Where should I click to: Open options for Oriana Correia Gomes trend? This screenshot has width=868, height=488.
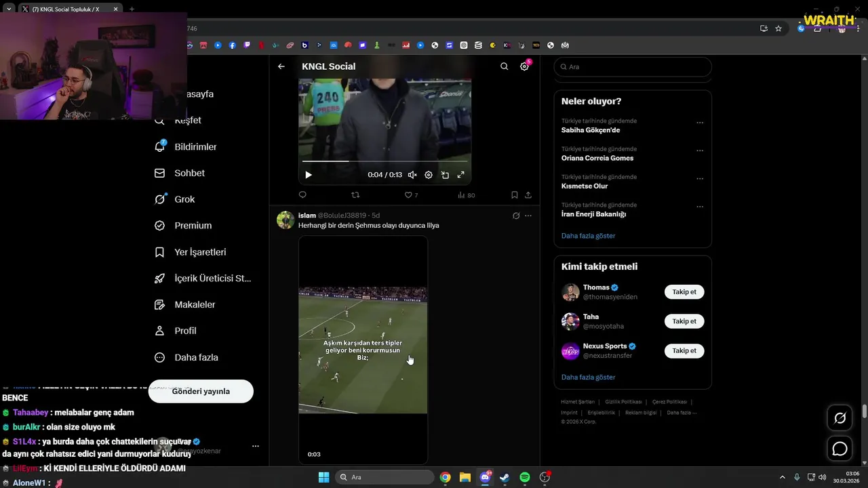click(x=700, y=150)
